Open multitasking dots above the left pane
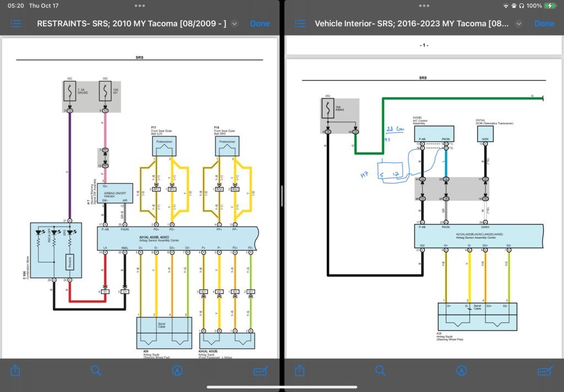The image size is (564, 392). point(139,6)
